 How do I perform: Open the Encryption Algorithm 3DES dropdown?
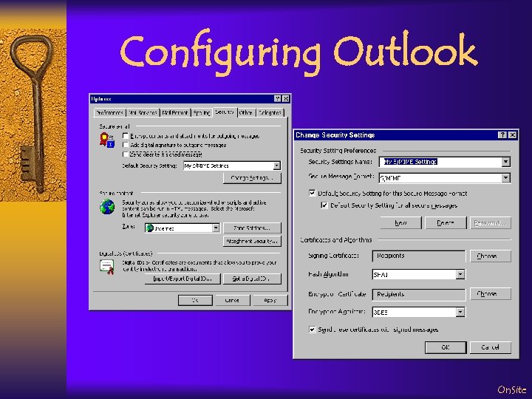coord(460,312)
